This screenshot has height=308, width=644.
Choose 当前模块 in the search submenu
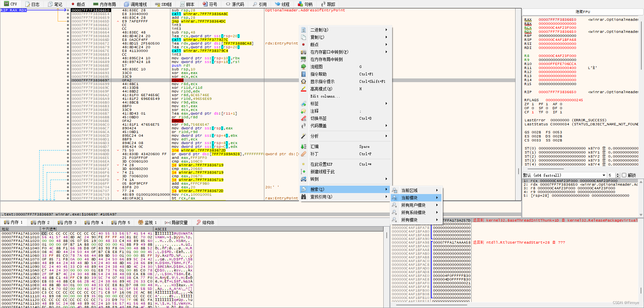coord(416,198)
